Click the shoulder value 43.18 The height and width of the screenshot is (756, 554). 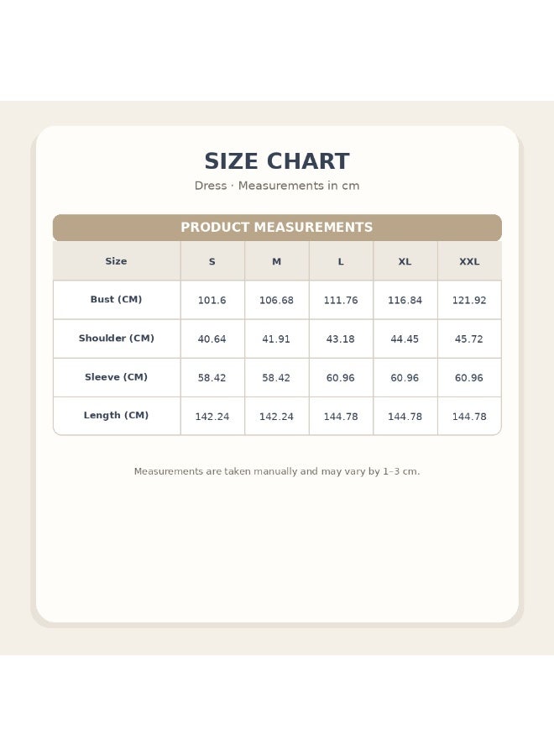(341, 339)
